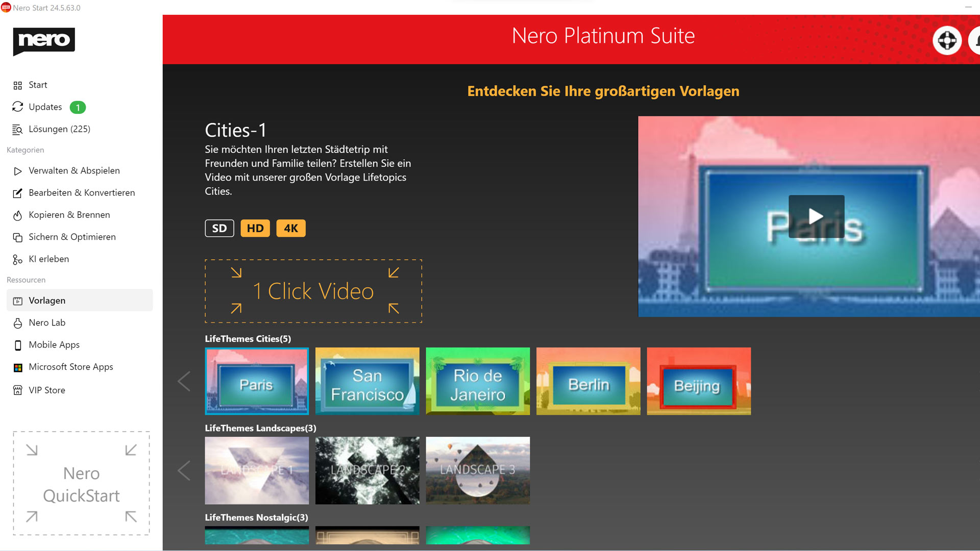Image resolution: width=980 pixels, height=551 pixels.
Task: Click the VIP Store shop icon
Action: tap(18, 390)
